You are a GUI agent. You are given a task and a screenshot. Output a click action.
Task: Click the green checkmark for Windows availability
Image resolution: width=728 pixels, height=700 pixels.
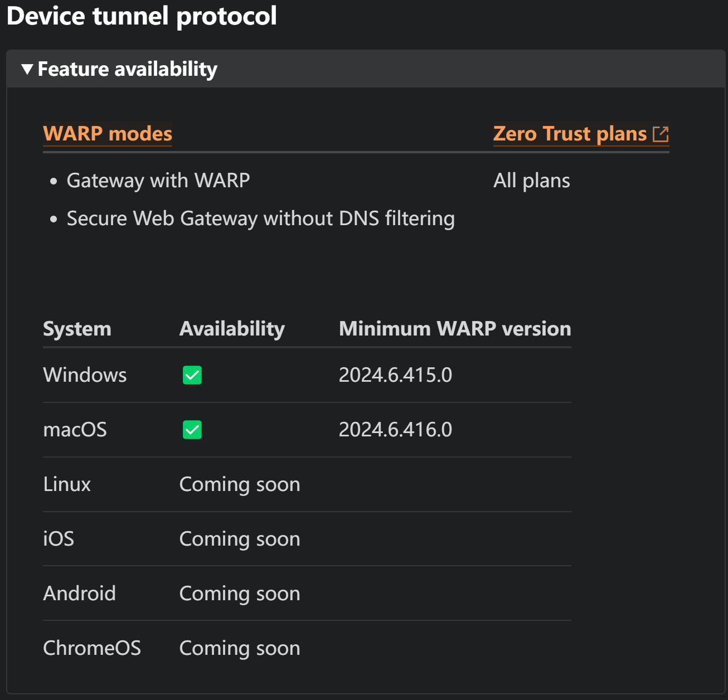click(x=192, y=375)
